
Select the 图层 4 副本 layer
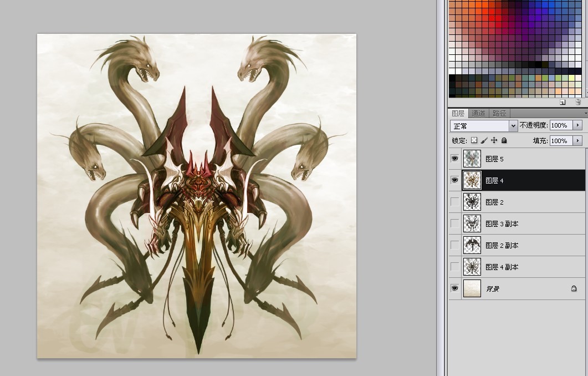tap(517, 267)
